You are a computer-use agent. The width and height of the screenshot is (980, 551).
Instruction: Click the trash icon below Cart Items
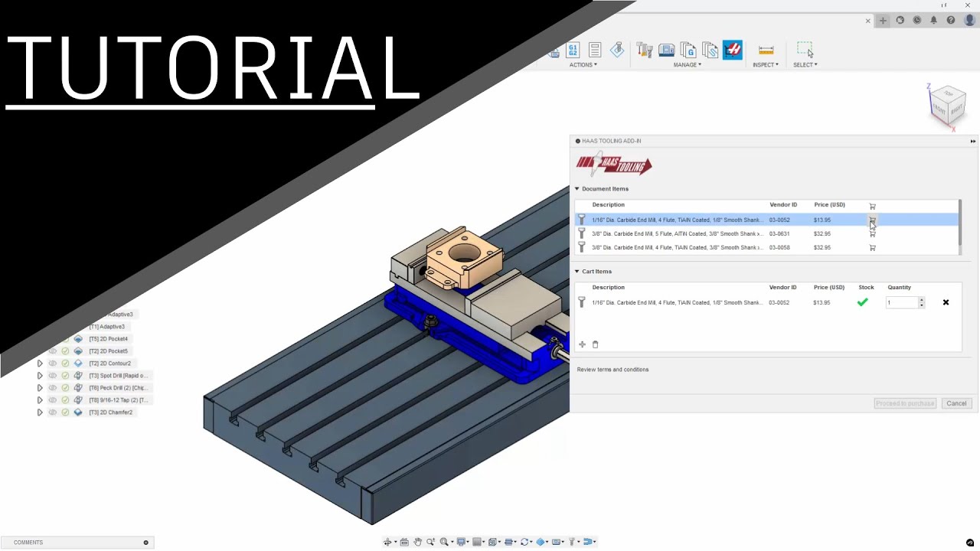click(596, 344)
